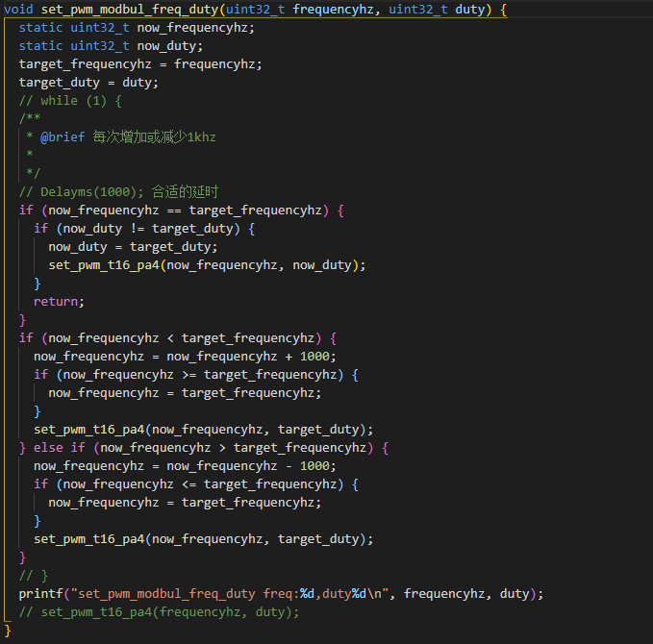This screenshot has height=644, width=653.
Task: Click the 'uint32_t duty' parameter in signature
Action: pyautogui.click(x=437, y=10)
